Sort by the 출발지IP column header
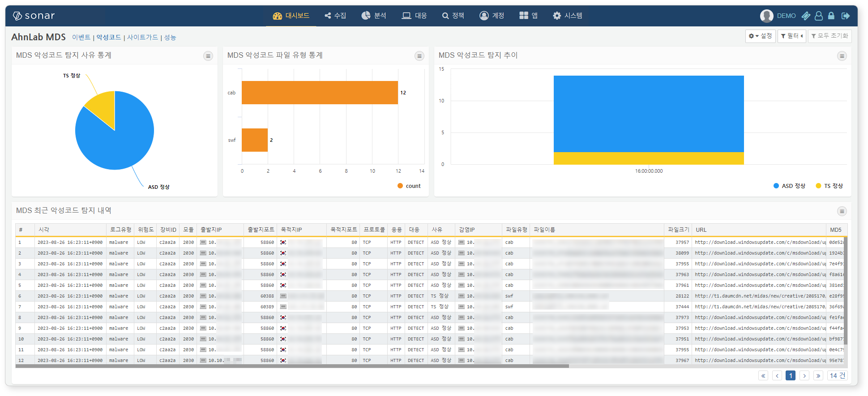The image size is (868, 396). point(220,230)
